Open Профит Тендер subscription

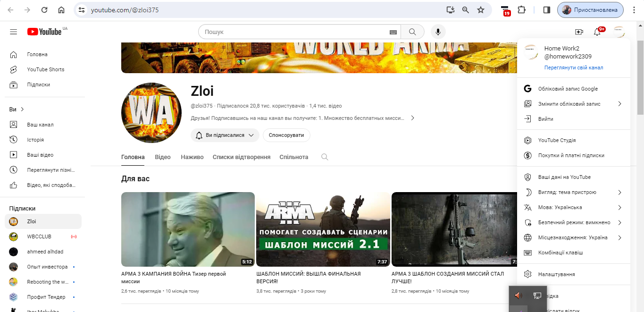point(43,297)
